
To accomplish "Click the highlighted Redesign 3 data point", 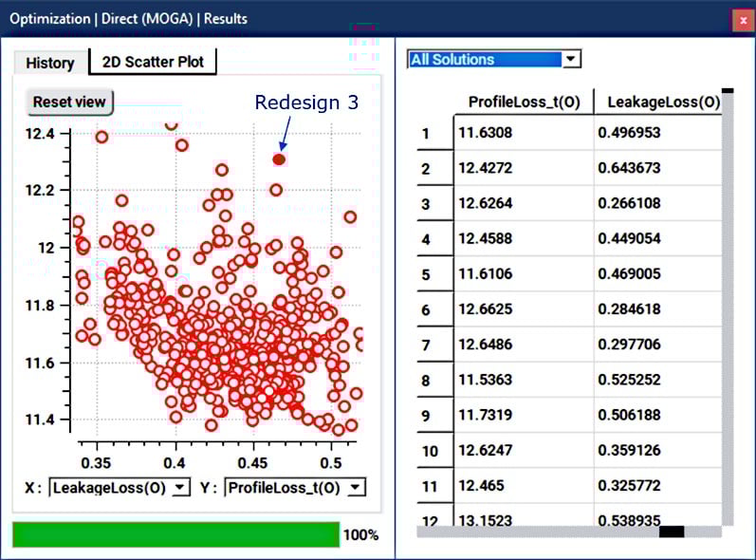I will 279,159.
